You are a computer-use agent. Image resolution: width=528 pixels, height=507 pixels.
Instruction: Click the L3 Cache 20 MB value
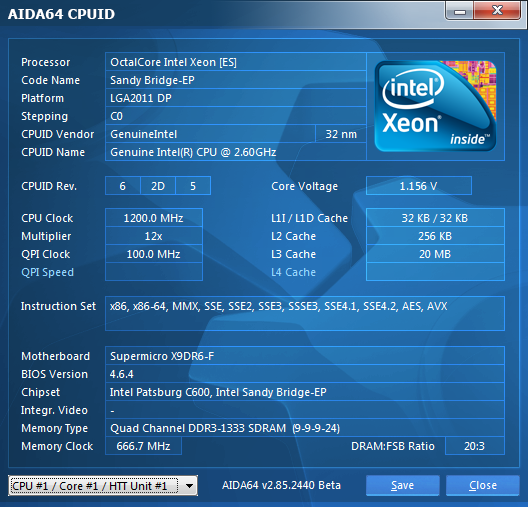[x=435, y=254]
